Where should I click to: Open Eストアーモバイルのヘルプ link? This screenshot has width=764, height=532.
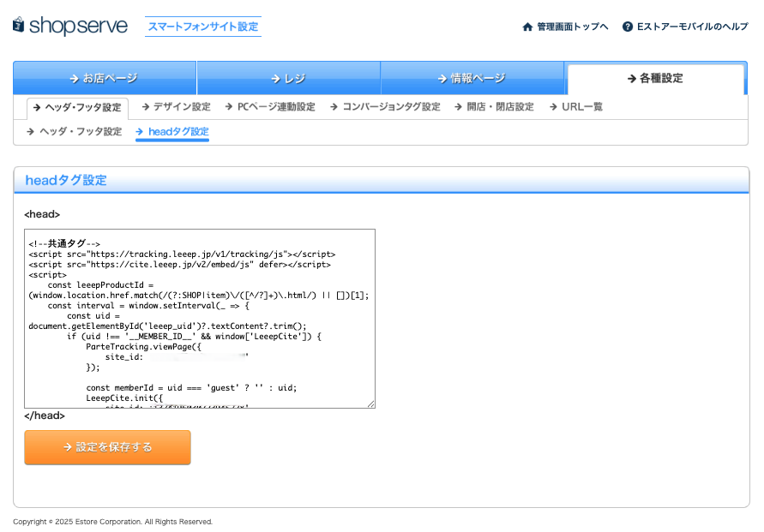tap(692, 27)
